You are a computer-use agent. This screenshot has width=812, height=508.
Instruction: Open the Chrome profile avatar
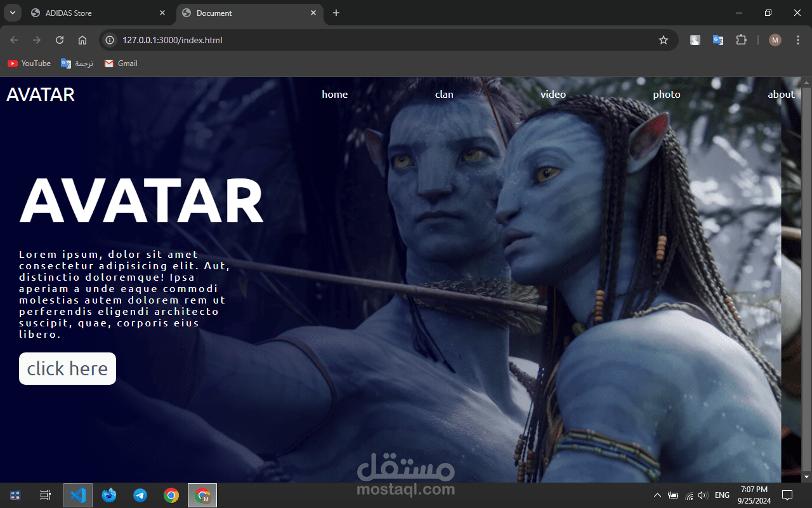(775, 40)
